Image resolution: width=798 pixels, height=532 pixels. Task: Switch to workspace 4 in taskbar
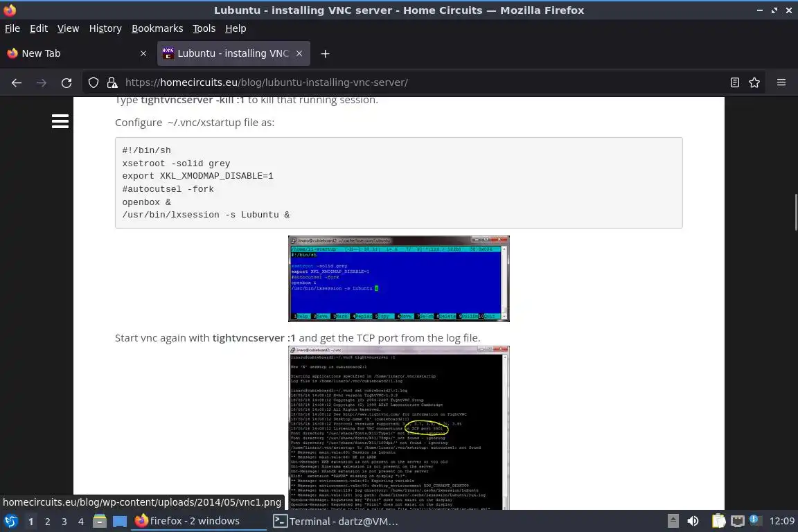[81, 522]
